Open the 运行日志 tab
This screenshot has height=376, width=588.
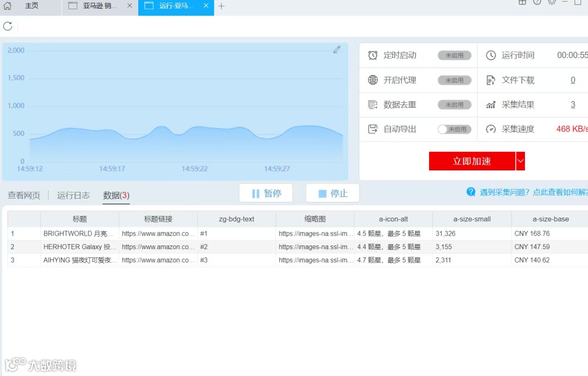73,195
